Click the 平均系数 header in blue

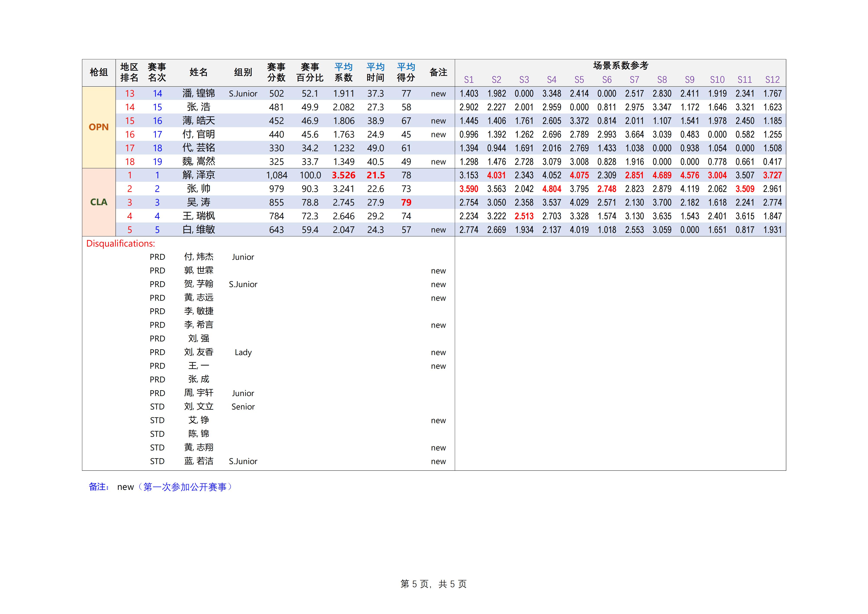click(343, 72)
